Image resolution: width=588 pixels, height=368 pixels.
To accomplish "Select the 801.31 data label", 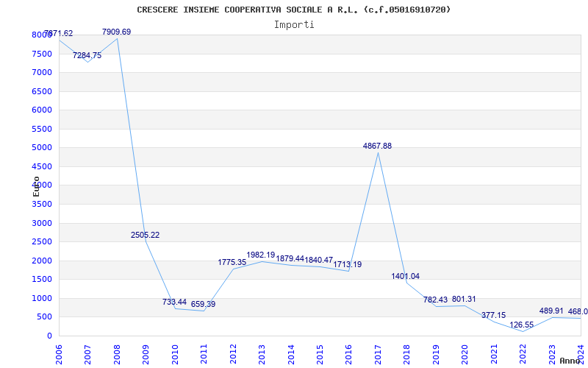I will click(x=464, y=300).
